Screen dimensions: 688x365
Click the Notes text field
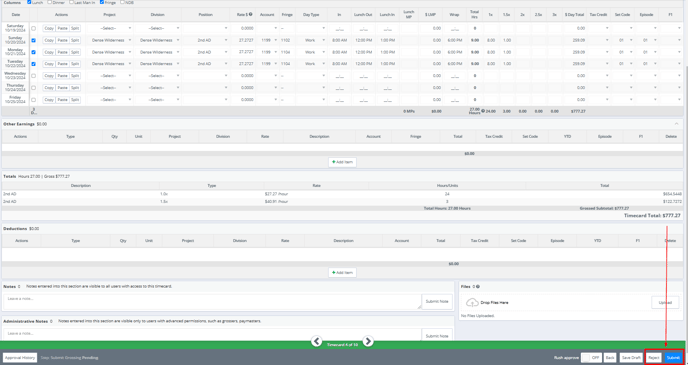[x=212, y=301]
